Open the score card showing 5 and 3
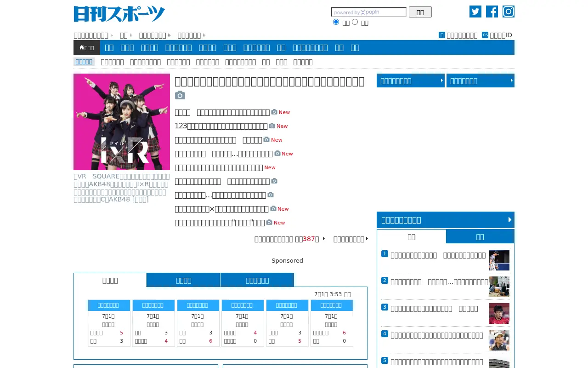Viewport: 588px width, 368px height. pyautogui.click(x=108, y=323)
